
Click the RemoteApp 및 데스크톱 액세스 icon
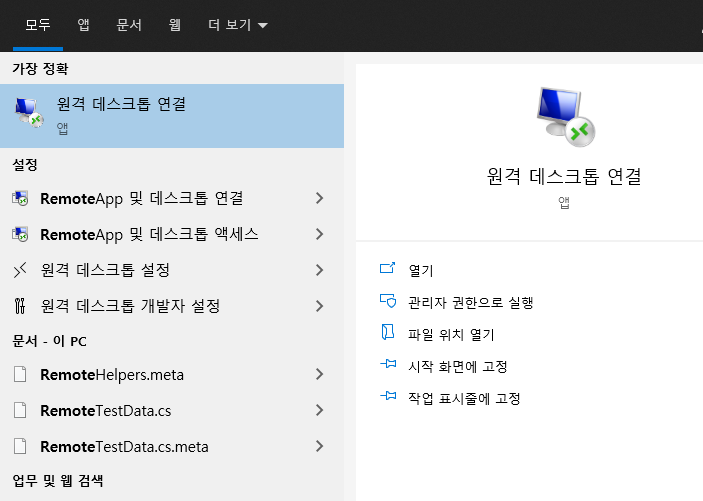click(20, 234)
